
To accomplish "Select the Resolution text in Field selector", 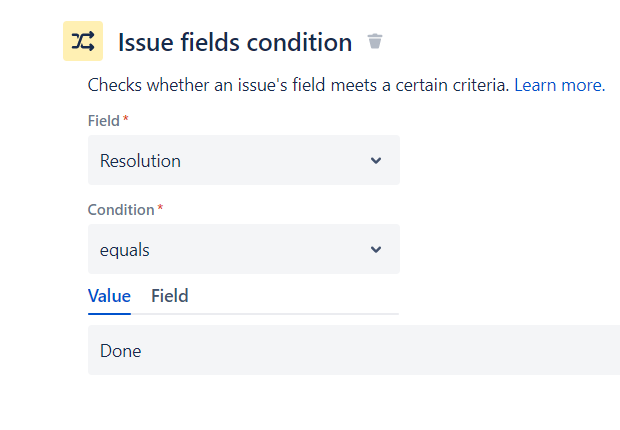I will pyautogui.click(x=140, y=161).
